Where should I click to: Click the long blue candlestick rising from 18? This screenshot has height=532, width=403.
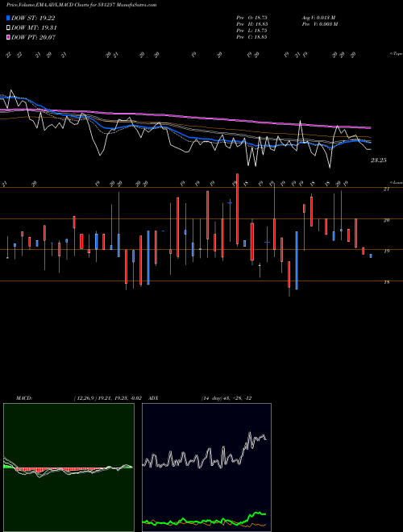point(297,260)
